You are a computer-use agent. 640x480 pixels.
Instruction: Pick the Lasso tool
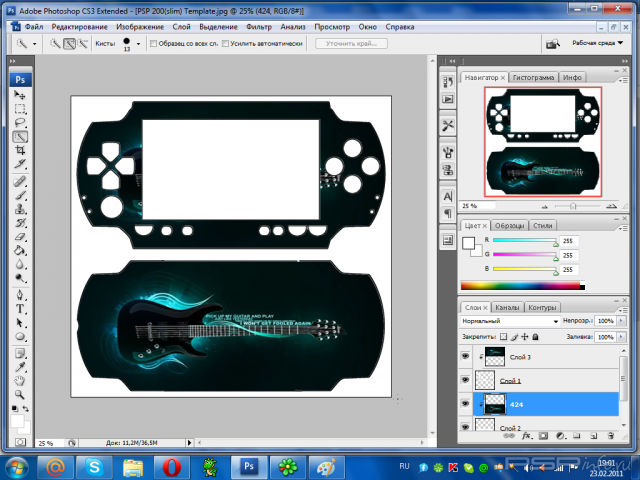(x=20, y=122)
